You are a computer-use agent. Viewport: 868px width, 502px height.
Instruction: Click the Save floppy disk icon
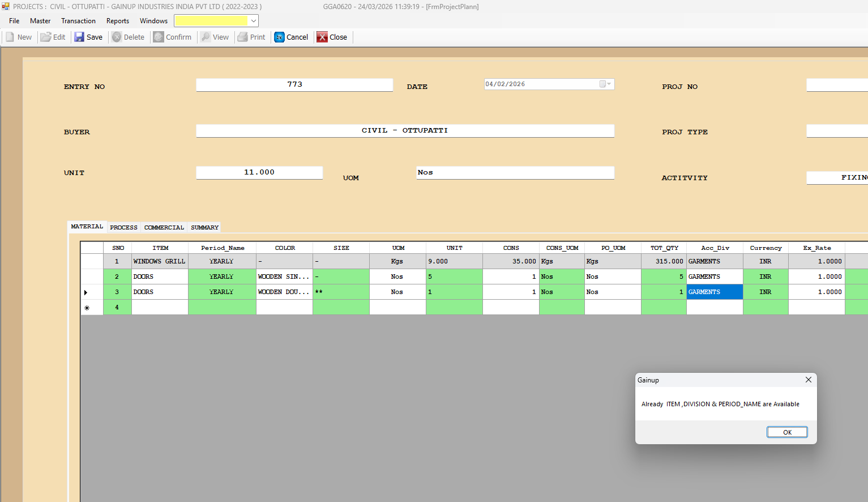click(80, 37)
